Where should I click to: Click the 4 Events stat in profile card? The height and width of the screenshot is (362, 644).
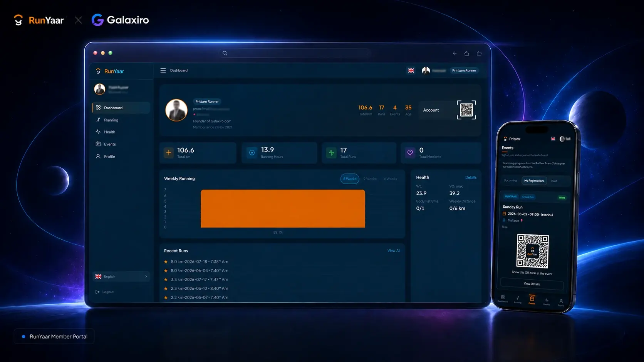pos(395,110)
